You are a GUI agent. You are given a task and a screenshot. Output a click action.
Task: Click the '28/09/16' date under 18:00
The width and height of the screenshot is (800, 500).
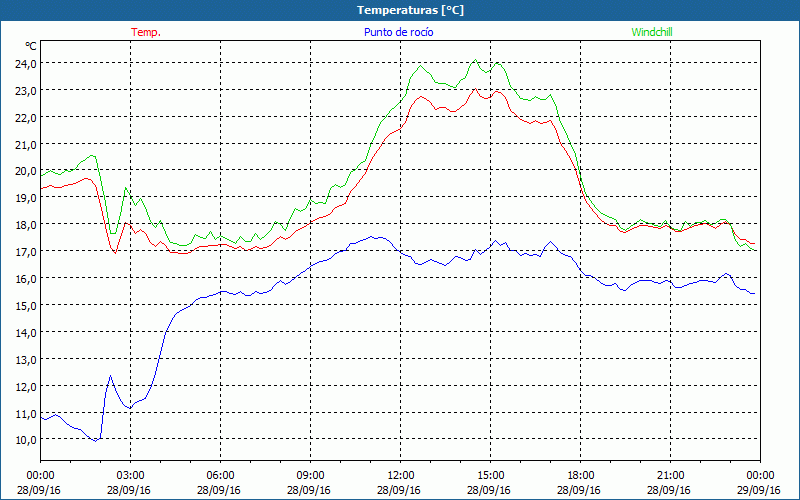579,490
